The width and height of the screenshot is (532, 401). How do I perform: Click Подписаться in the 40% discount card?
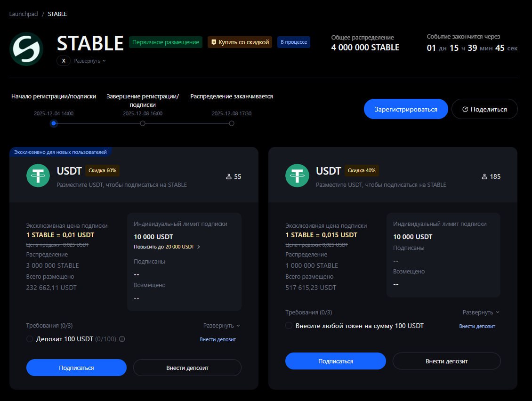[335, 361]
